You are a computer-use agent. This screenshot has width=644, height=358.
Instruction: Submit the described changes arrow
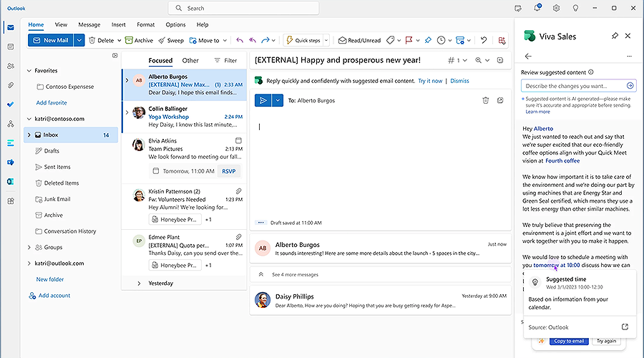tap(630, 85)
